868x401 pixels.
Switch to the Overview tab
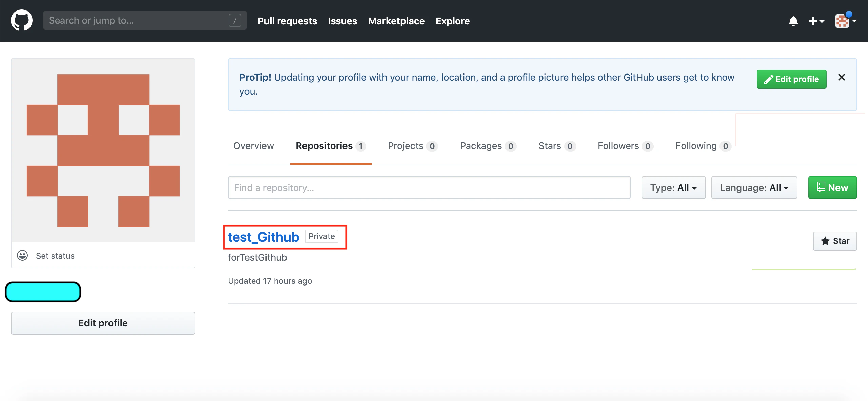tap(253, 146)
